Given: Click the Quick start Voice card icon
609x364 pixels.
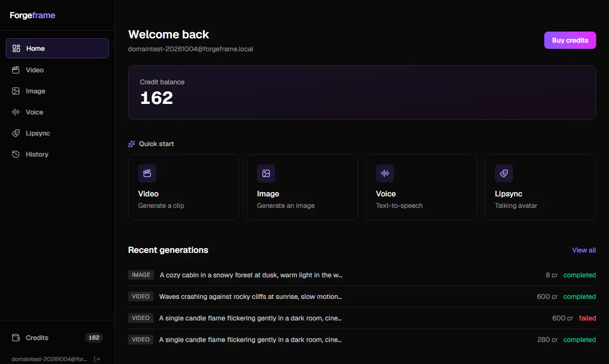Looking at the screenshot, I should (x=385, y=173).
